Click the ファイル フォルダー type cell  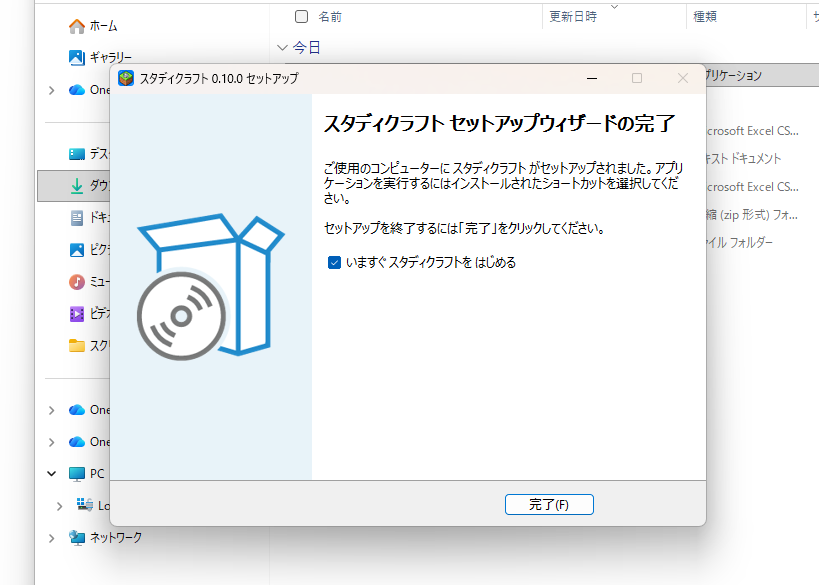point(740,242)
